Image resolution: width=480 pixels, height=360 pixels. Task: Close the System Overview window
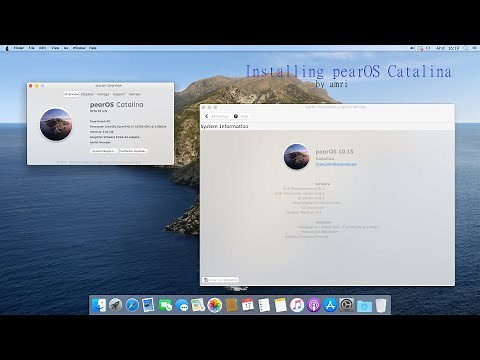[x=31, y=86]
